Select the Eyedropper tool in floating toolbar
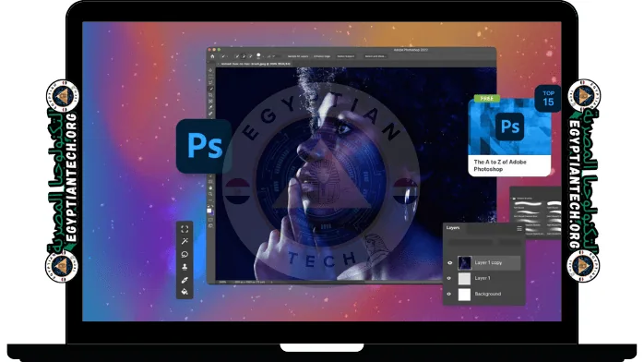644x362 pixels. coord(185,280)
